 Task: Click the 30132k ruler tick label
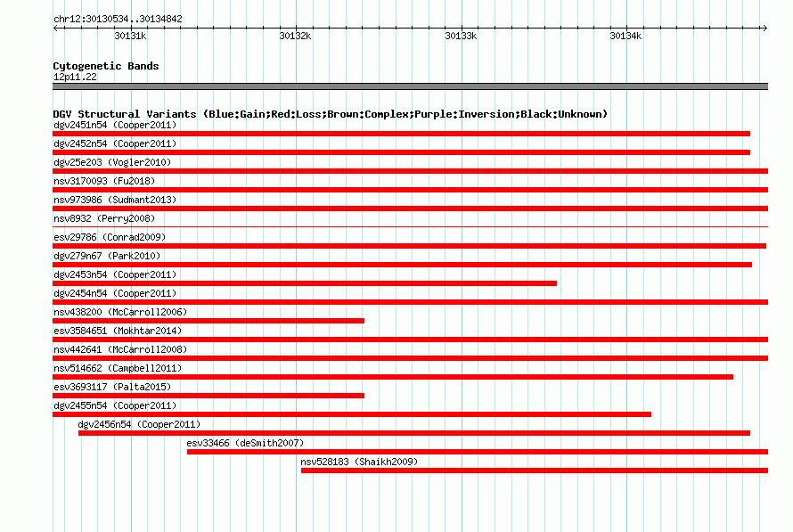pyautogui.click(x=295, y=36)
